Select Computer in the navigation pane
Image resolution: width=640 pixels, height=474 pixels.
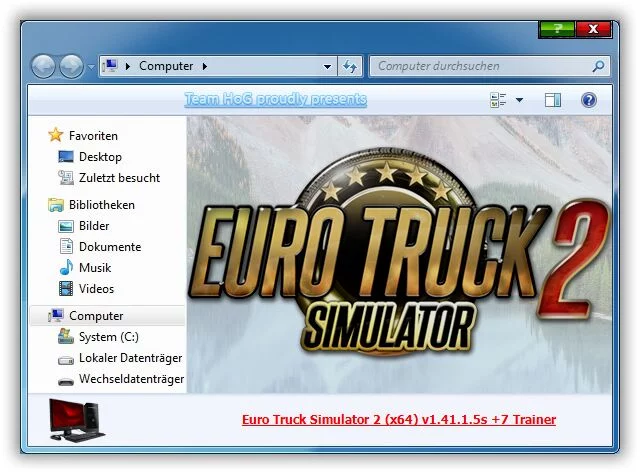point(96,316)
